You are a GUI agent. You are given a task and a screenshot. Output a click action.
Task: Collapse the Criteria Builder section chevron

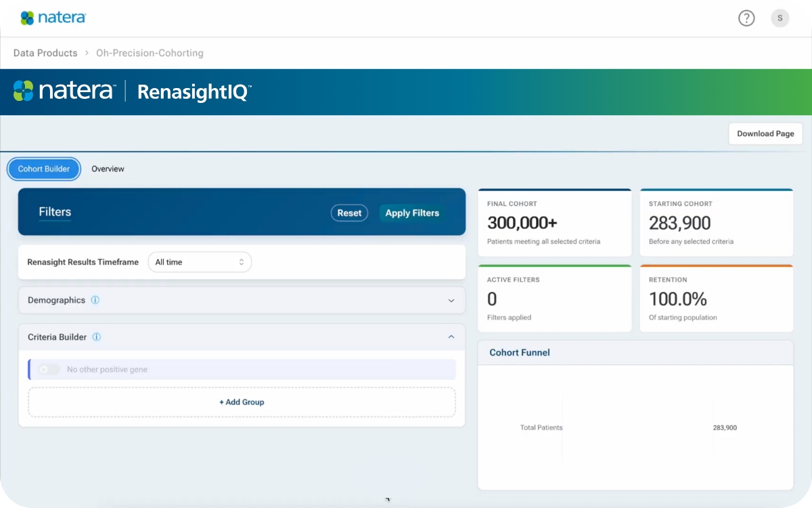pyautogui.click(x=451, y=337)
